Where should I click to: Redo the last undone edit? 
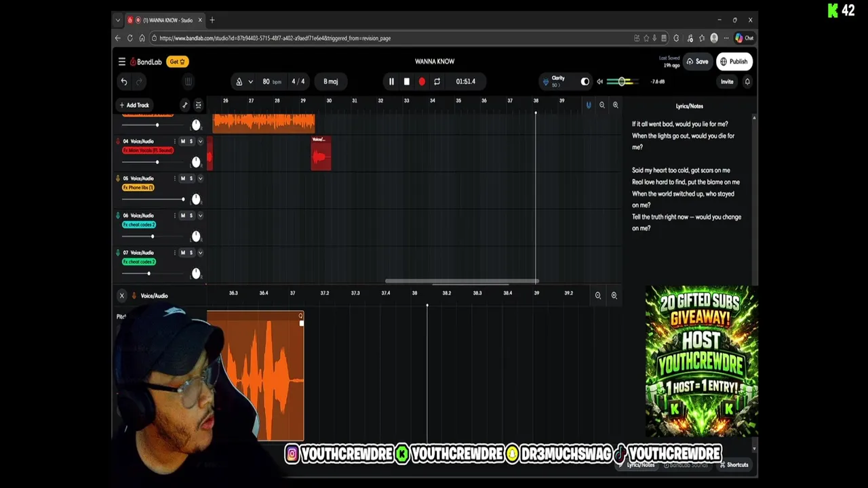(x=139, y=81)
